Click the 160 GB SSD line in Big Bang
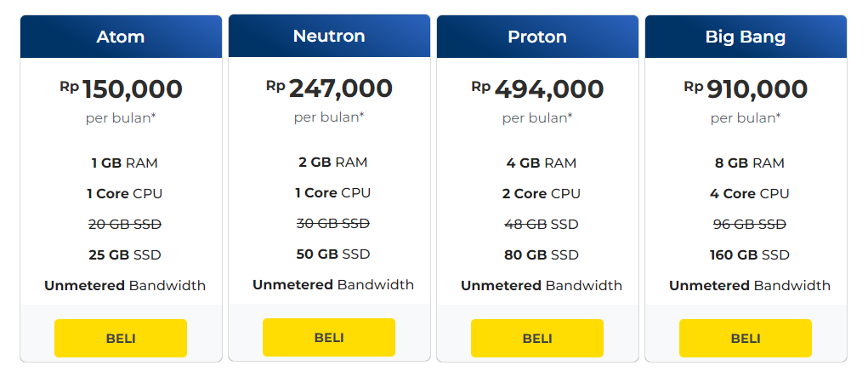 (x=749, y=255)
